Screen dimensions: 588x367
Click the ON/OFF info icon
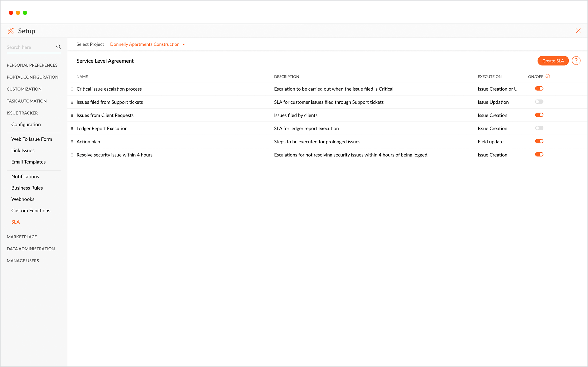coord(548,76)
